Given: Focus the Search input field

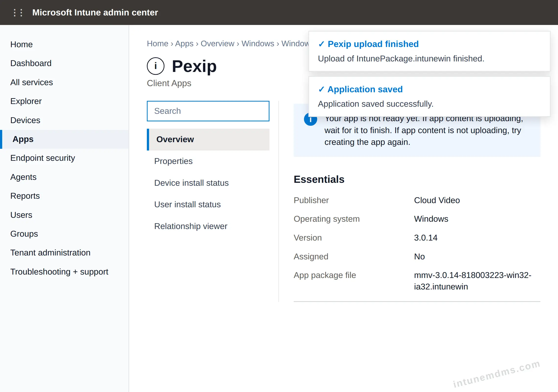Looking at the screenshot, I should (208, 111).
